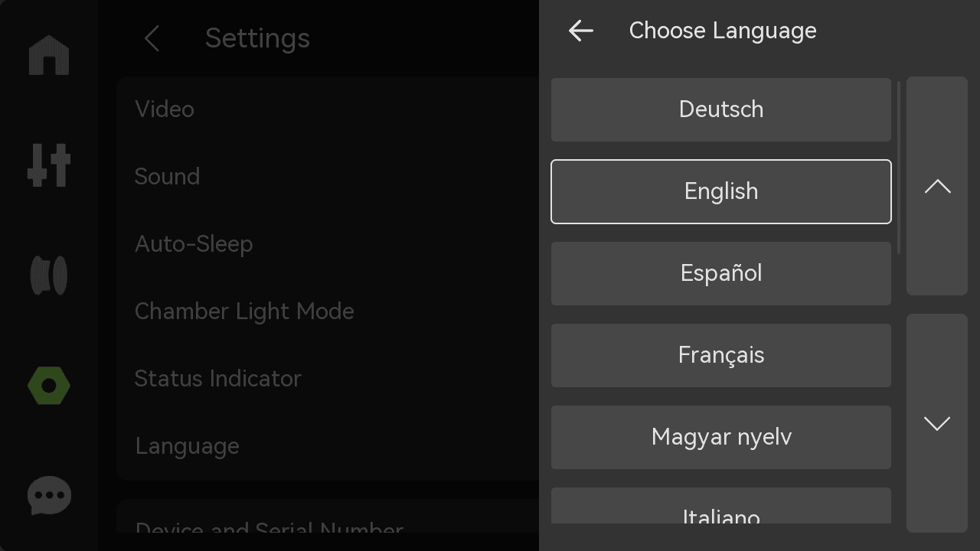This screenshot has height=551, width=980.
Task: Choose Italiano from the list
Action: click(721, 506)
